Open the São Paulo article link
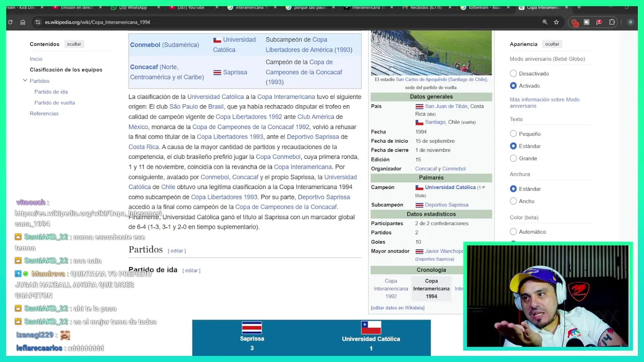The height and width of the screenshot is (362, 644). coord(183,107)
